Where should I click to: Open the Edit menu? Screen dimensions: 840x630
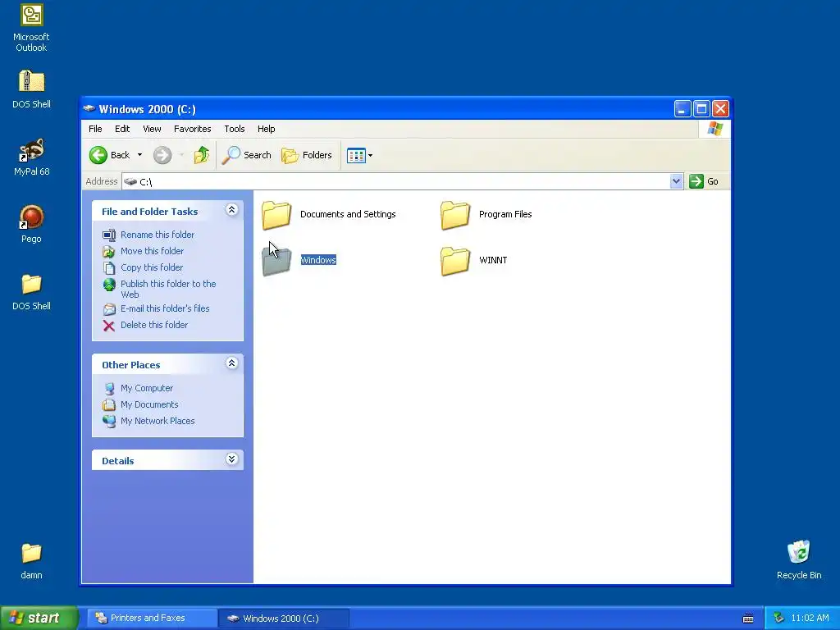pos(122,129)
